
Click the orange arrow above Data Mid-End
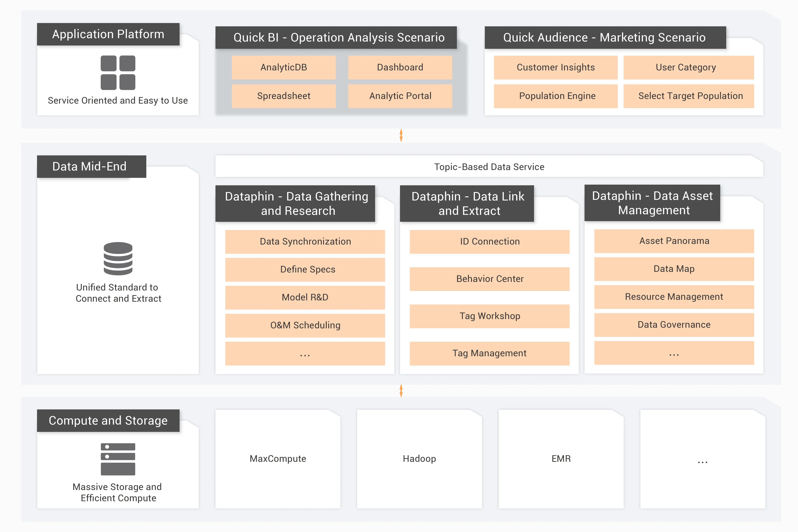coord(401,135)
